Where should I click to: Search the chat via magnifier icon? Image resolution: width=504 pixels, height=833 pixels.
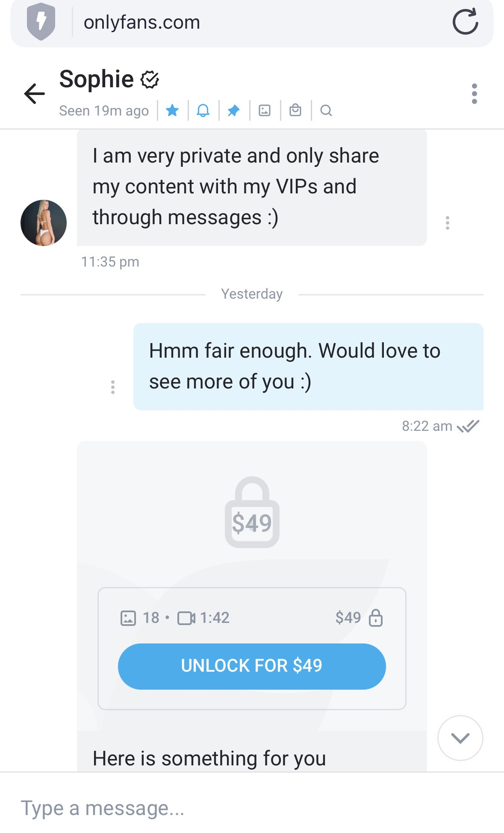326,111
